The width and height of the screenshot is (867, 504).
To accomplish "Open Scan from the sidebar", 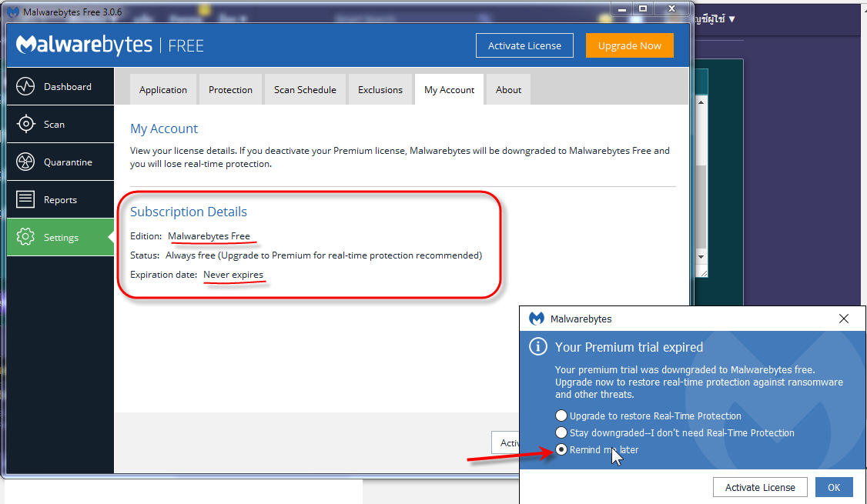I will [60, 125].
